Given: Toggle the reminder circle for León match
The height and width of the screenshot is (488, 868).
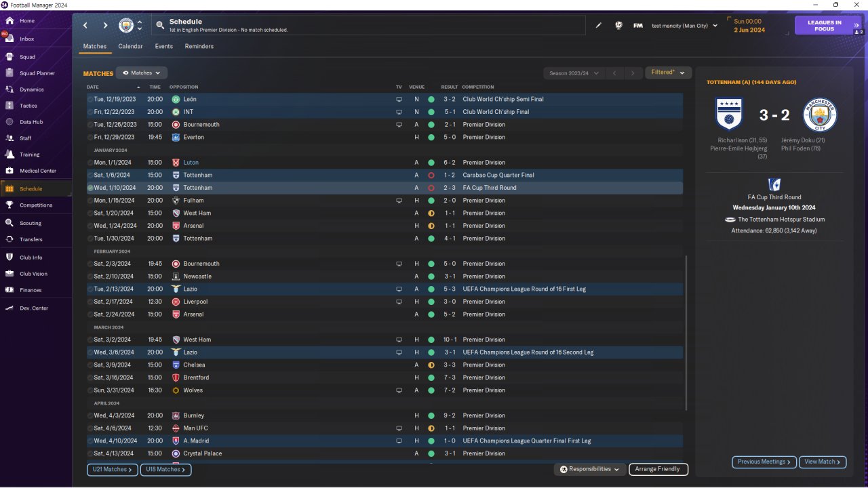Looking at the screenshot, I should coord(91,99).
